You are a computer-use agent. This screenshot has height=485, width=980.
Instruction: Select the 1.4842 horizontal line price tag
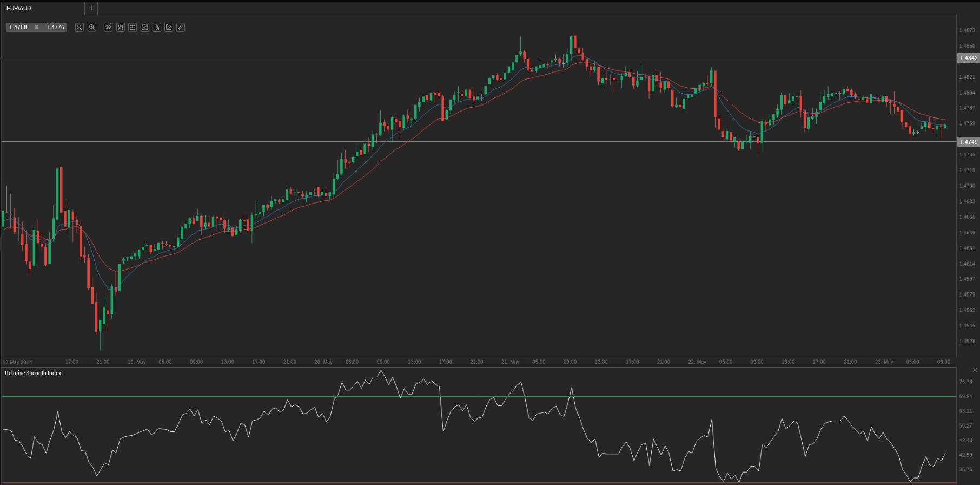968,58
